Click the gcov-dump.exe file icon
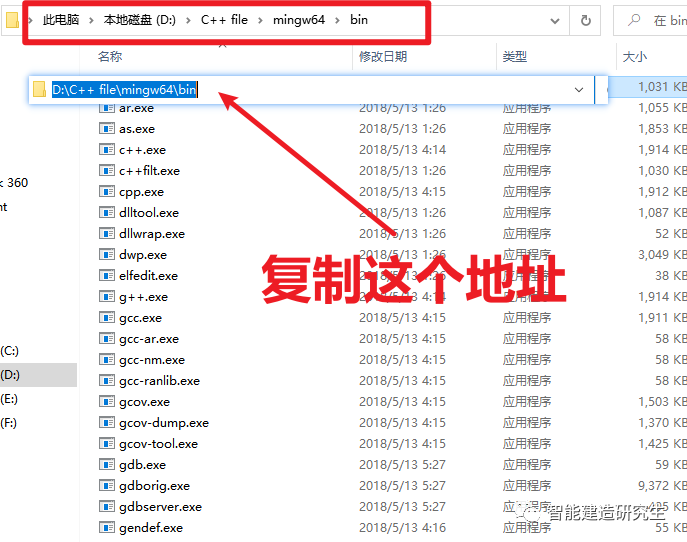 106,423
